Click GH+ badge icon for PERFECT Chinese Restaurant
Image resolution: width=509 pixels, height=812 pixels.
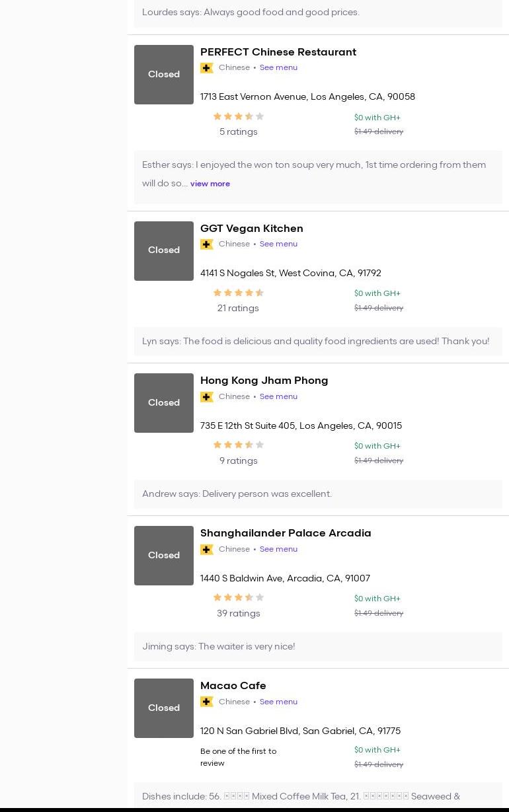click(207, 68)
